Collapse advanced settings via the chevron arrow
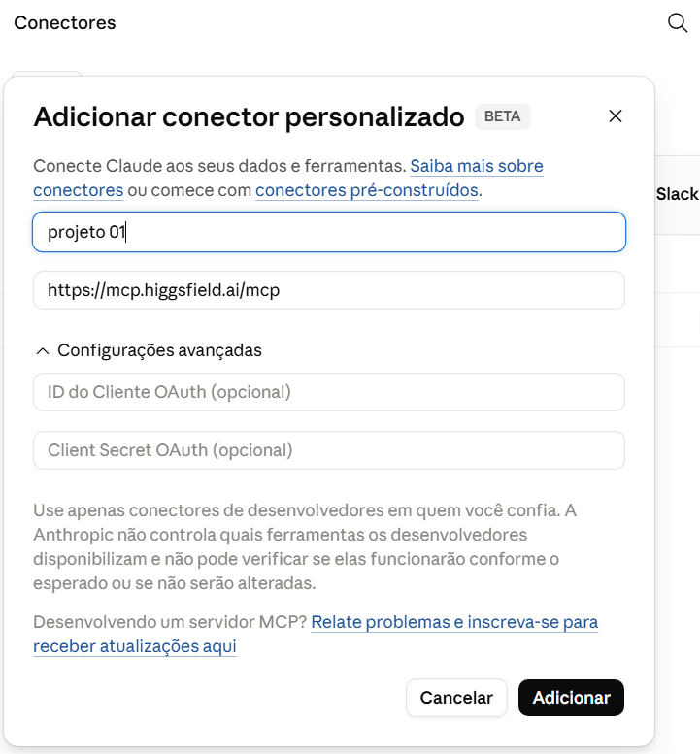 coord(43,351)
